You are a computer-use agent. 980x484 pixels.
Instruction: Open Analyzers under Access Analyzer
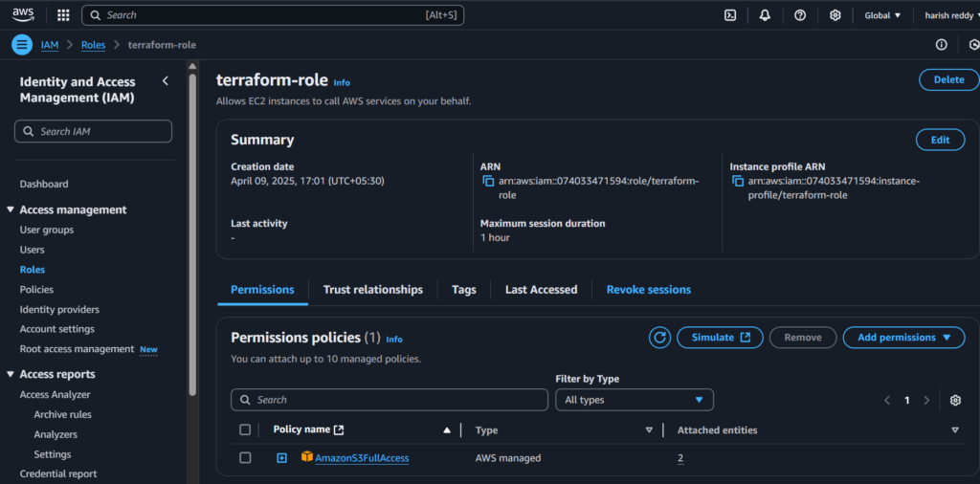(56, 434)
